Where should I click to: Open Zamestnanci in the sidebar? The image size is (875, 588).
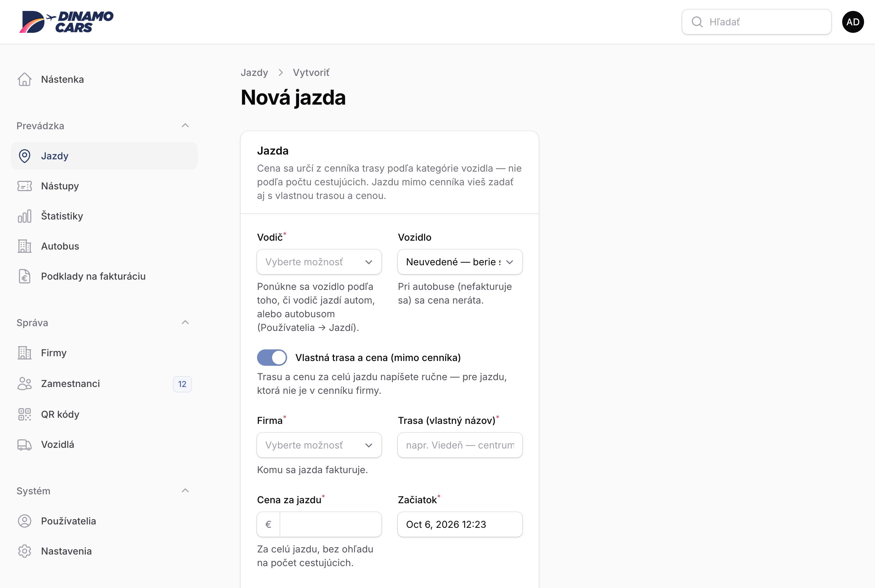point(104,384)
